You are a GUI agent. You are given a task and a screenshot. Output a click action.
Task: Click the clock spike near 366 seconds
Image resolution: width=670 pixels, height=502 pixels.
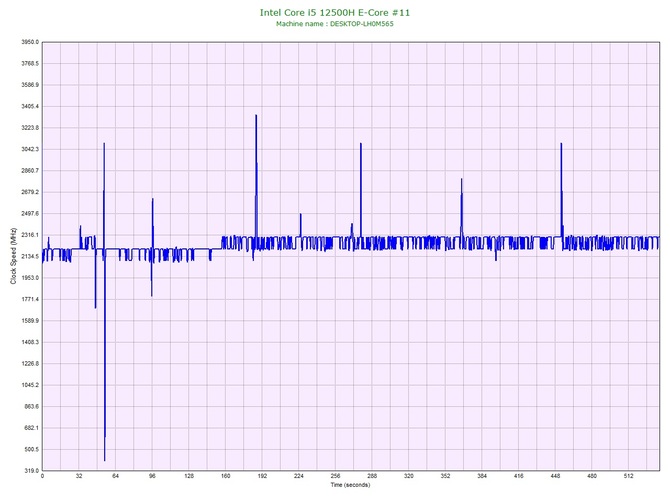(461, 208)
